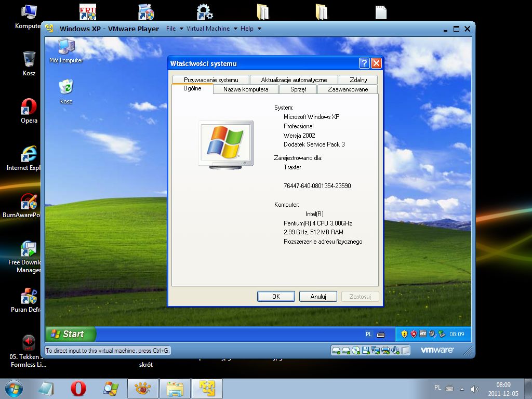Screen dimensions: 532x399
Task: Open Windows Explorer from the Windows 7 taskbar
Action: [x=175, y=389]
